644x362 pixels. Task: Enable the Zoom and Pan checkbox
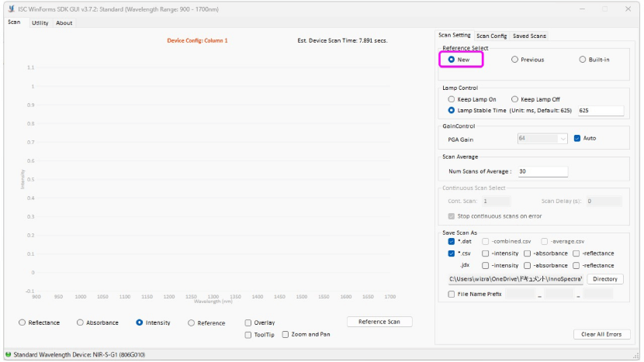click(x=286, y=334)
